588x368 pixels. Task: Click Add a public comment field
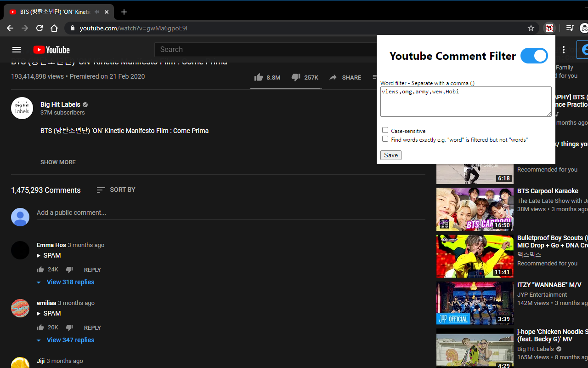click(x=231, y=213)
